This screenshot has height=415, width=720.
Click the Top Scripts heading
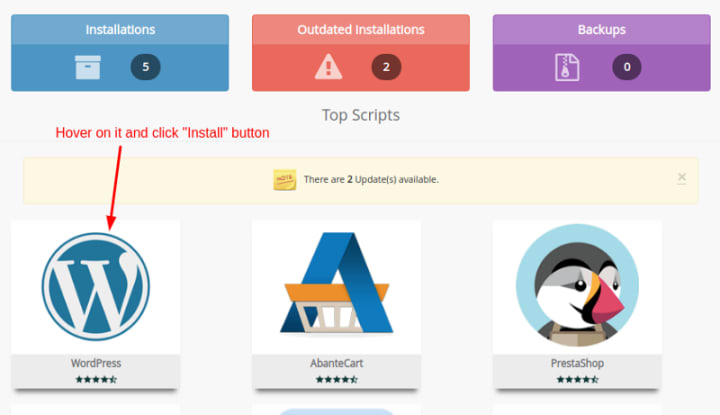pyautogui.click(x=360, y=115)
